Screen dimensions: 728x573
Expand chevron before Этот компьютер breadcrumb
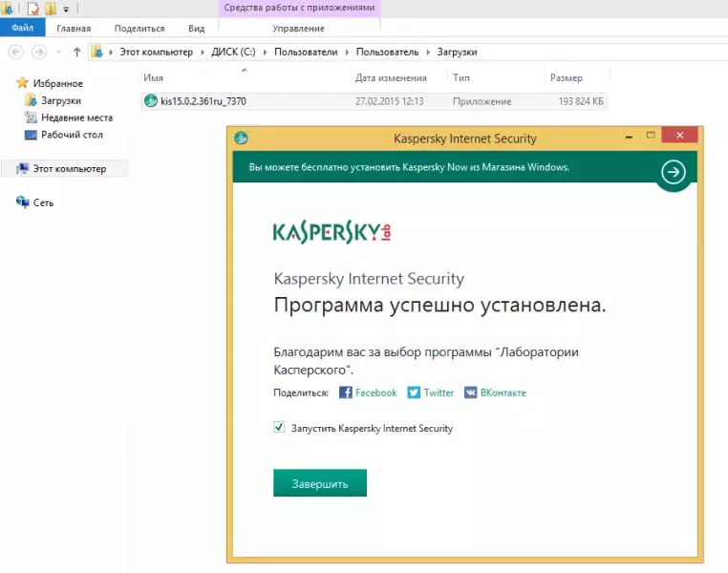tap(111, 52)
